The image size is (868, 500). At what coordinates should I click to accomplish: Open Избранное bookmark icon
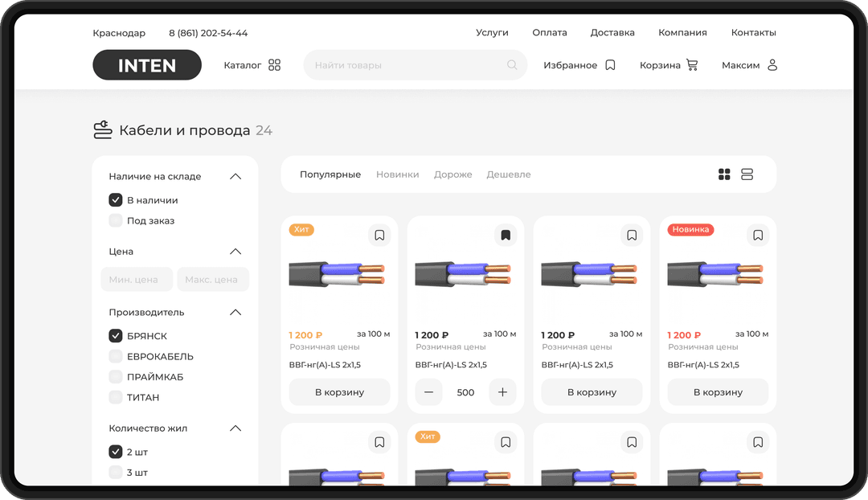(609, 65)
